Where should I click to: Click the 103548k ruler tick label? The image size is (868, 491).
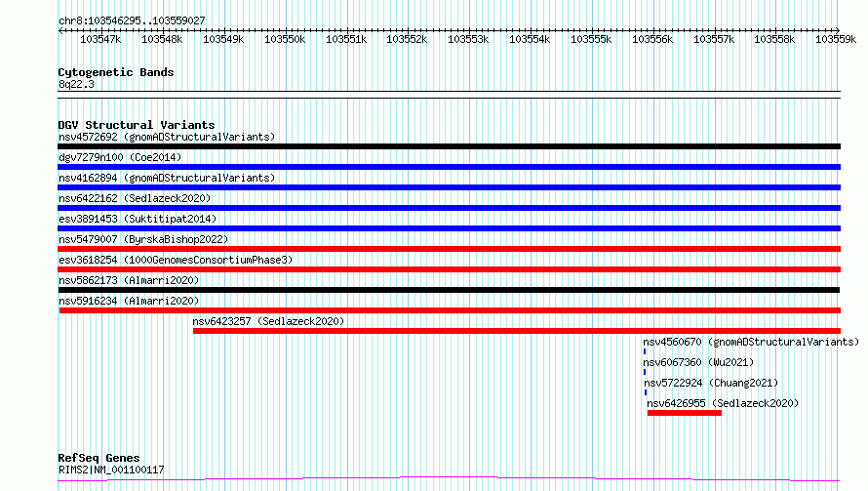click(x=162, y=39)
